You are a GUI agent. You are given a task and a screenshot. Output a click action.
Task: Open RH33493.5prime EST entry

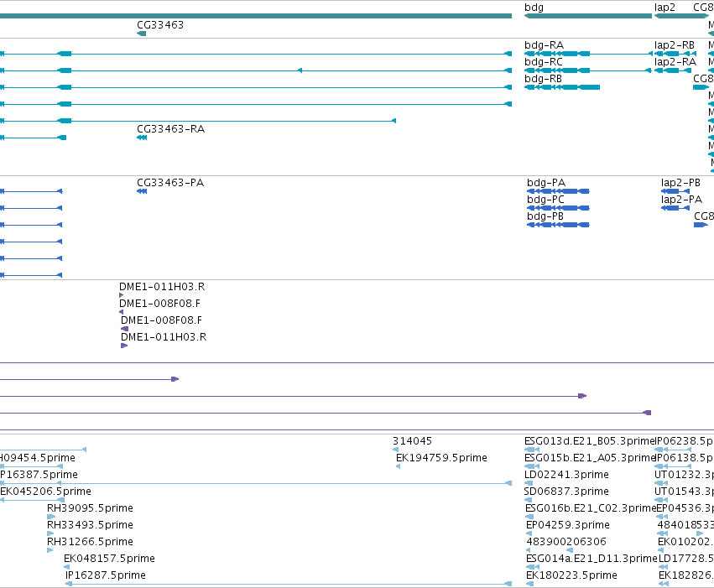coord(90,525)
